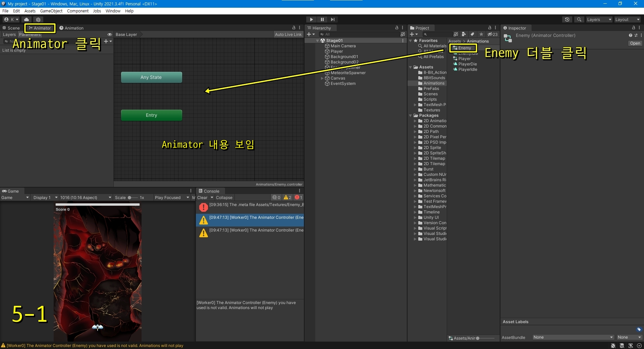644x349 pixels.
Task: Pause the game using the Pause button
Action: [322, 19]
